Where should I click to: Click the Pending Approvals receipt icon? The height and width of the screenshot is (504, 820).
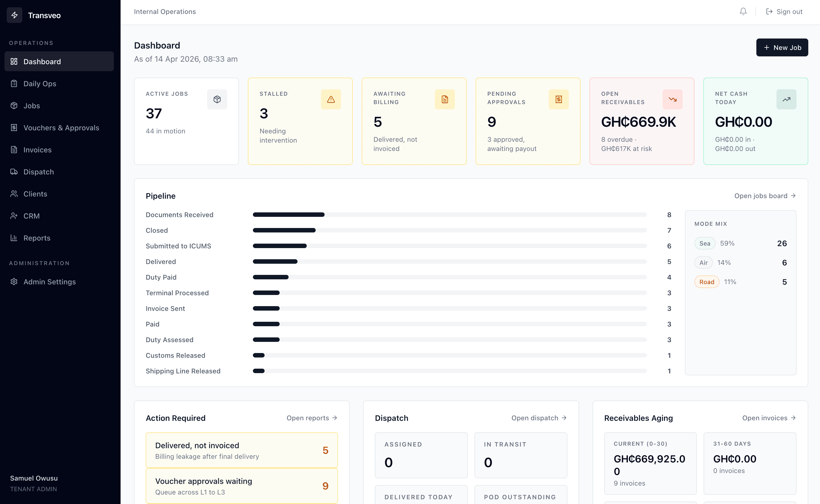point(559,99)
